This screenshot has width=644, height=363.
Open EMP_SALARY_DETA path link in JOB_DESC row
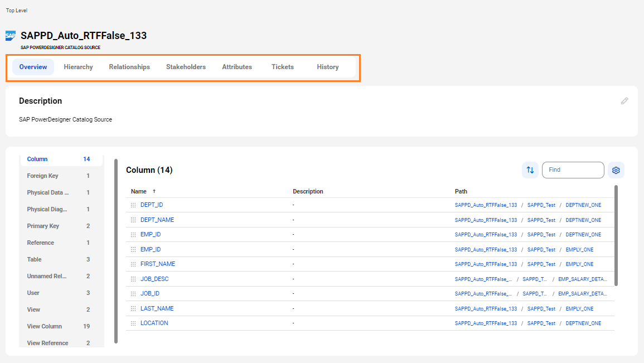click(583, 279)
